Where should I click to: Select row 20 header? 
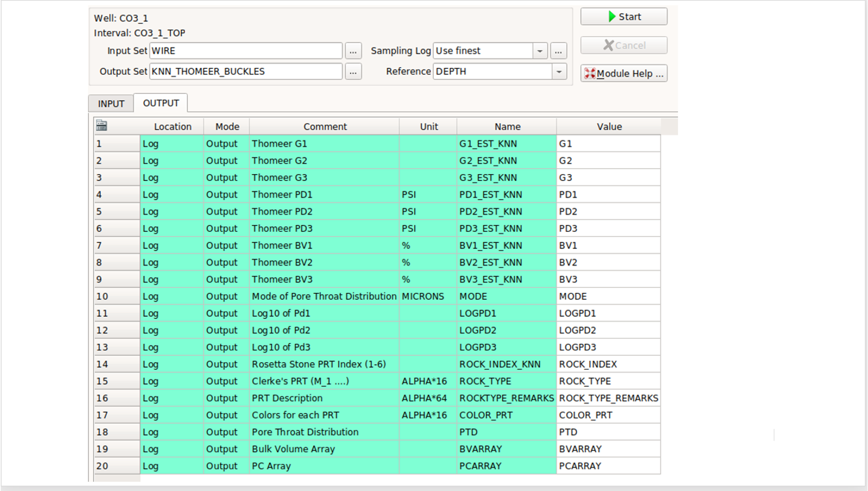pos(117,466)
